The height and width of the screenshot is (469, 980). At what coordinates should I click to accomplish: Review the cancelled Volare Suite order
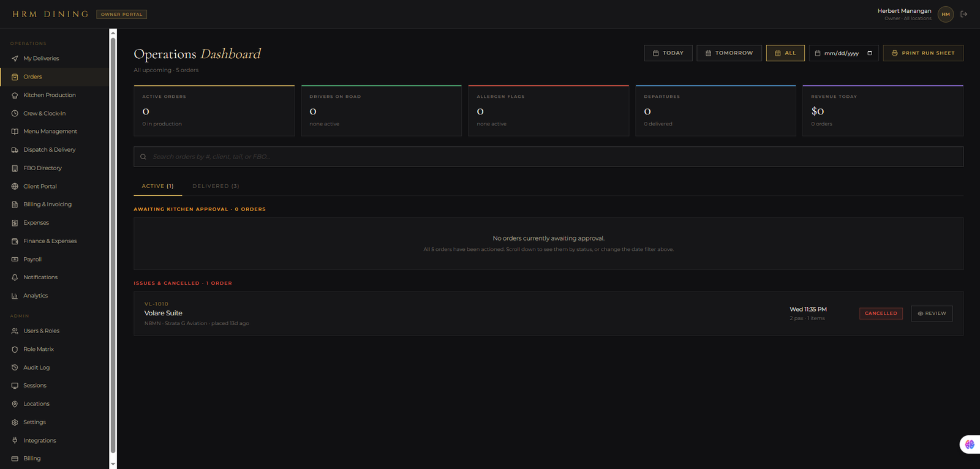click(x=932, y=313)
